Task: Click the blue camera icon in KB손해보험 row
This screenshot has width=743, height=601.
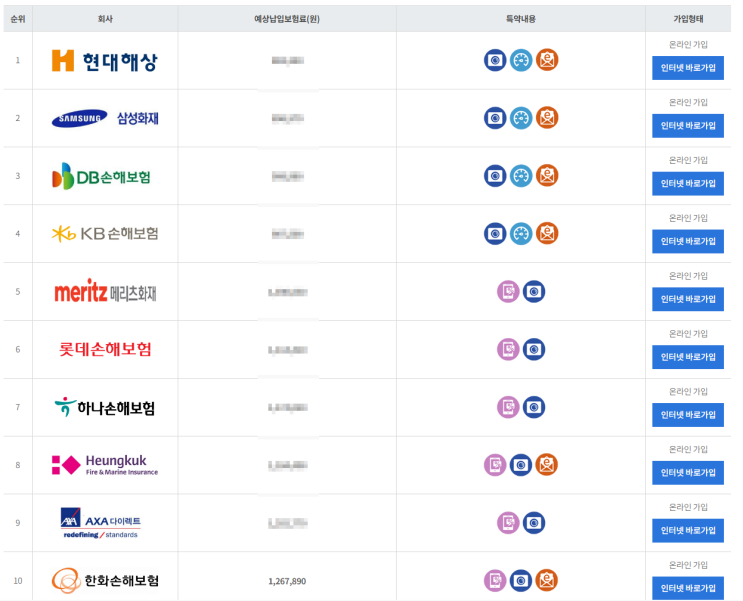Action: [495, 234]
